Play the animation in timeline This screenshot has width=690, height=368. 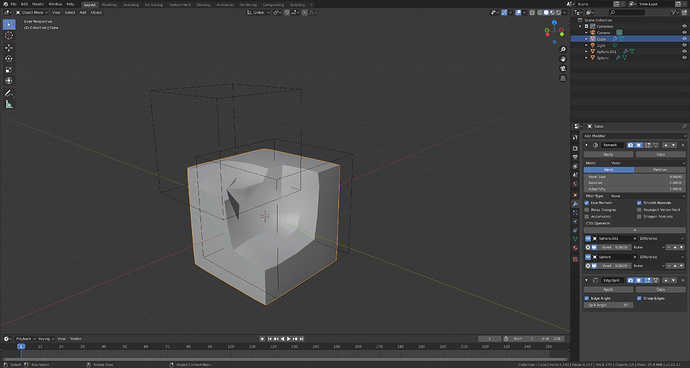coord(289,339)
